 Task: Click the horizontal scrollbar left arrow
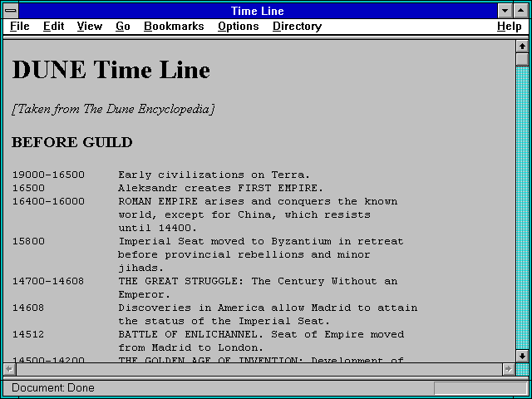[x=10, y=369]
